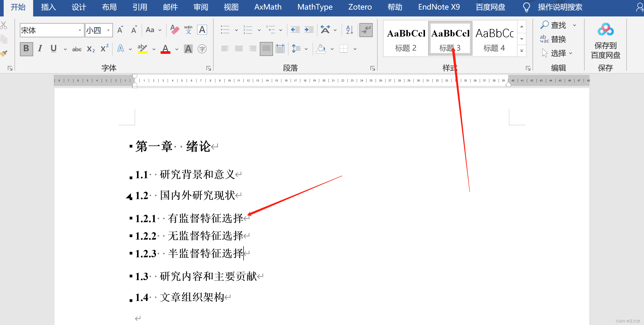This screenshot has height=325, width=644.
Task: Toggle show paragraph marks button
Action: click(x=366, y=30)
